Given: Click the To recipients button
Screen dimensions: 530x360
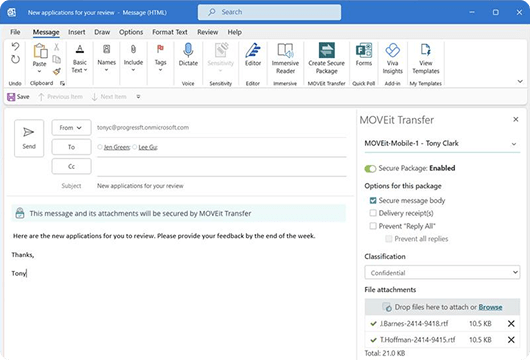Looking at the screenshot, I should point(71,147).
